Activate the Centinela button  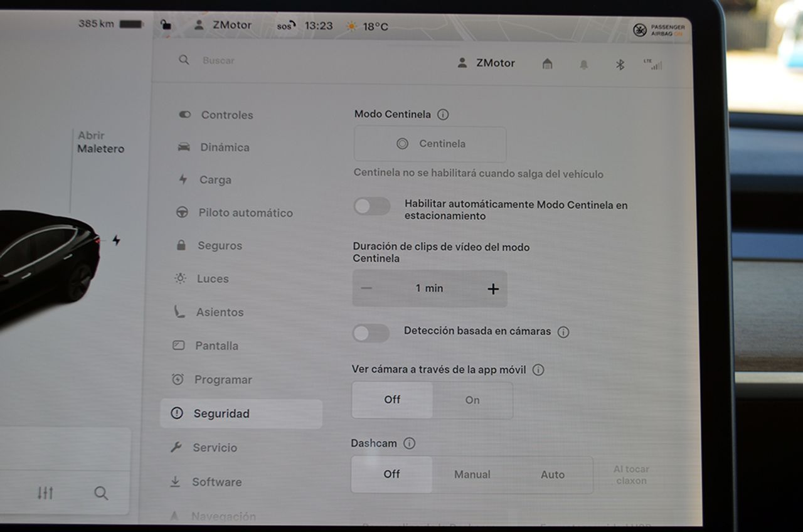pos(430,144)
